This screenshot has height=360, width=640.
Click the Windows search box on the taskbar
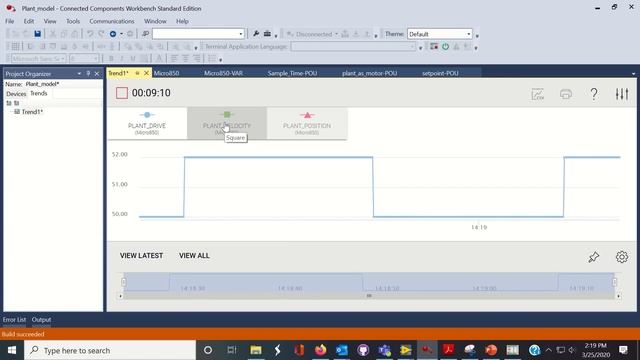click(110, 350)
